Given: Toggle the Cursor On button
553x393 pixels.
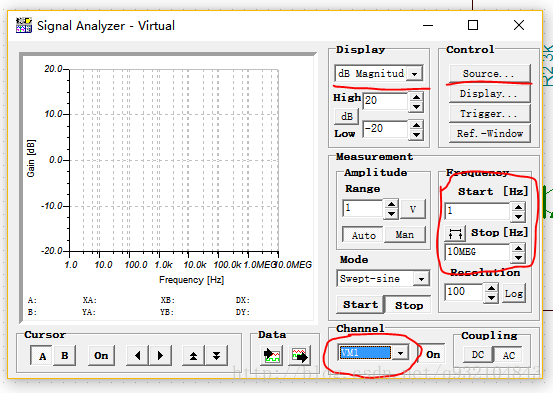Looking at the screenshot, I should click(101, 356).
